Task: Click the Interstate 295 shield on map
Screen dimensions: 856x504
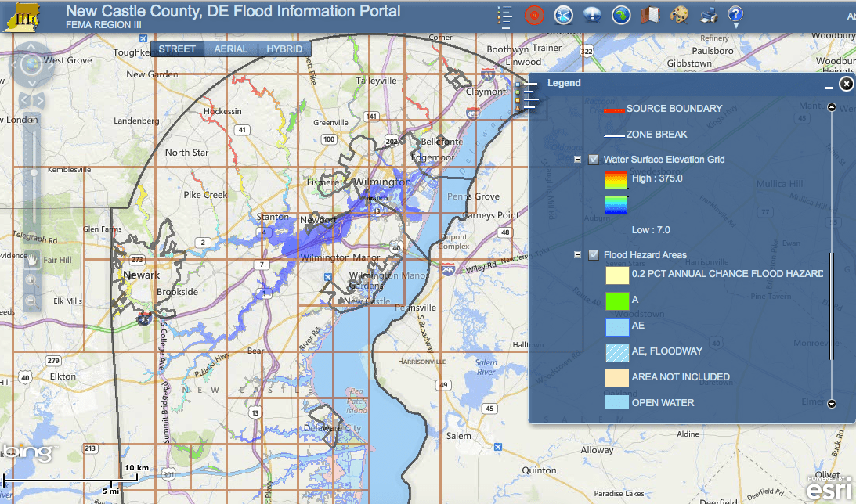Action: 448,269
